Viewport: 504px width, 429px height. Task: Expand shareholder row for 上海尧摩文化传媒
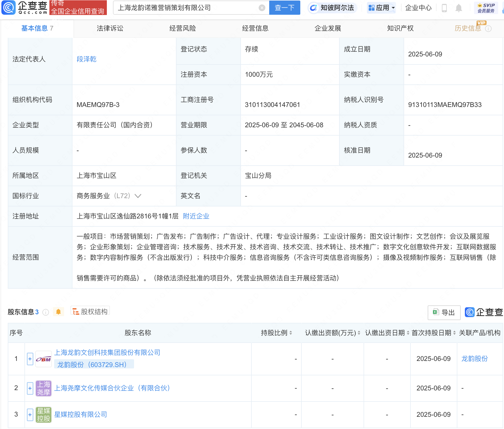tap(30, 388)
